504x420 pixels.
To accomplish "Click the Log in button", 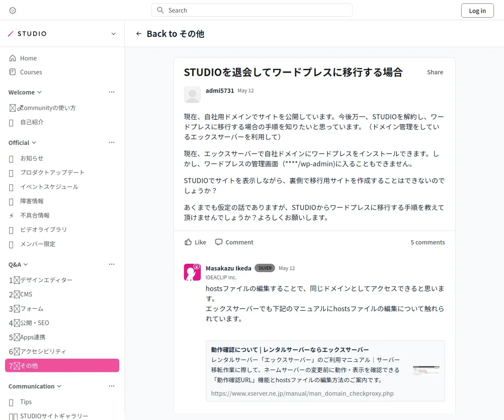I will 477,10.
